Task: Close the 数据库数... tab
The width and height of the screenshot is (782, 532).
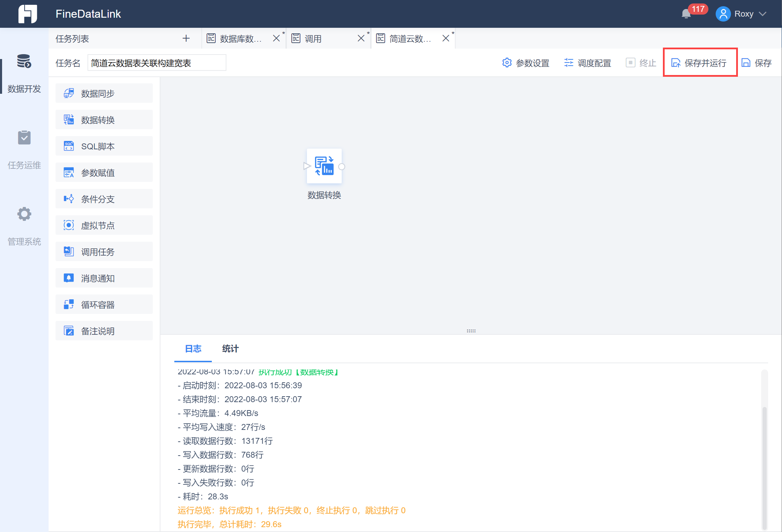Action: click(276, 38)
